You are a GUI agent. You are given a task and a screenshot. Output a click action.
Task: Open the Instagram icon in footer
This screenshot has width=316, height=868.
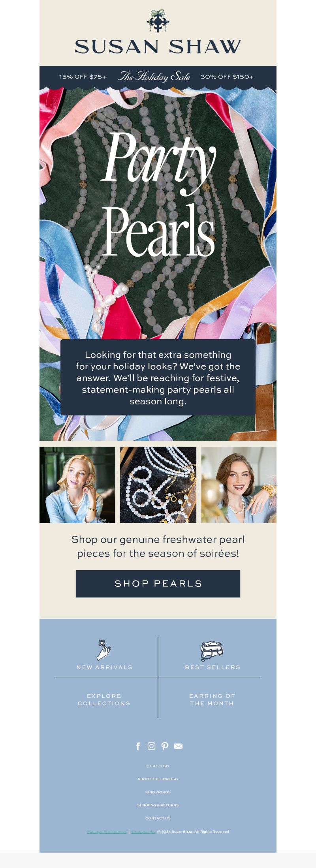pyautogui.click(x=151, y=746)
